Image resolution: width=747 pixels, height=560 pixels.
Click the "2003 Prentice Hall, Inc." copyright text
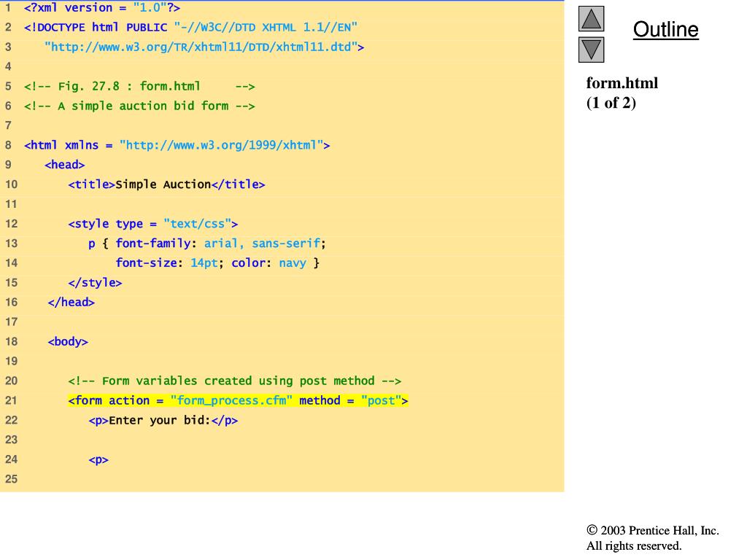[653, 531]
